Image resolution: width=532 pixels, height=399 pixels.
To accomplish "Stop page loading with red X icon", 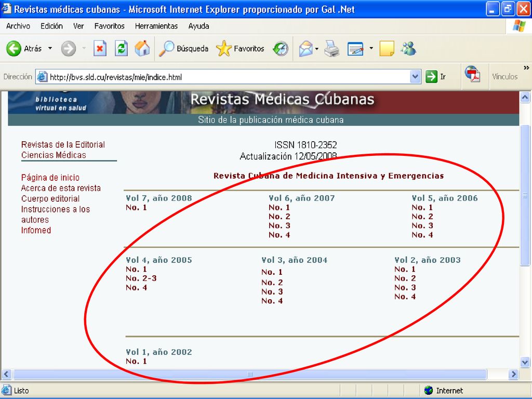I will pyautogui.click(x=100, y=48).
